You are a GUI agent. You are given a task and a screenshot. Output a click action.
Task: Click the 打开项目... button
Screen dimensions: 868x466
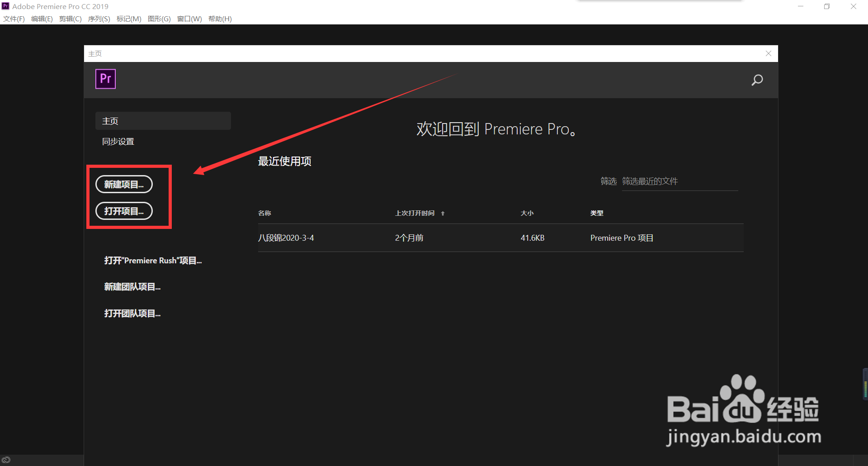(x=124, y=211)
